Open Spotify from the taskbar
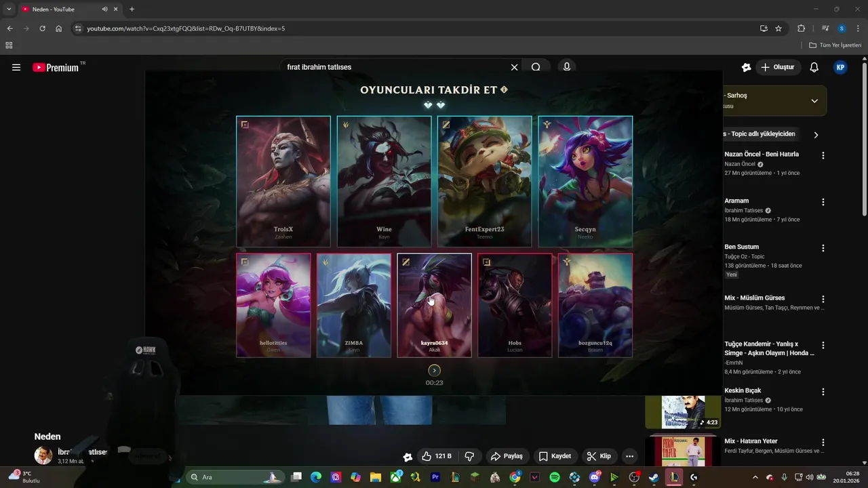 555,477
